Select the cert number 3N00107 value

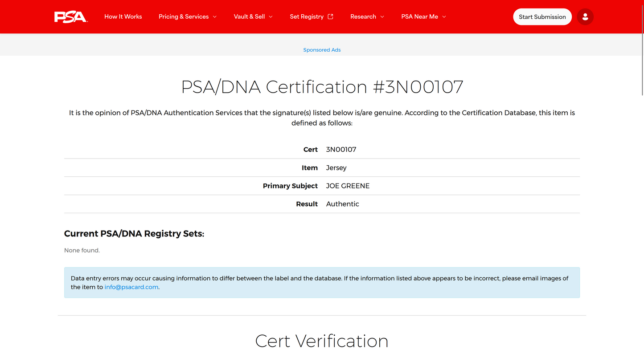[341, 150]
